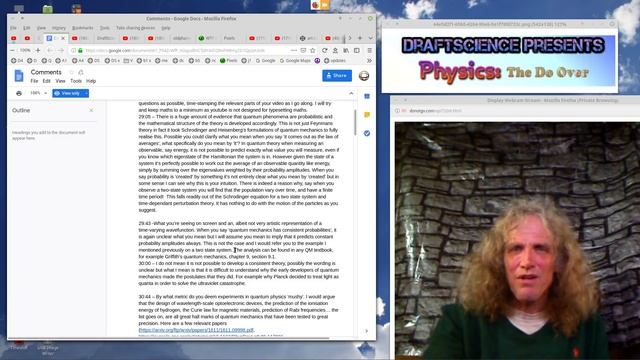Switch to the DraftSci browser tab
The height and width of the screenshot is (360, 640).
tap(106, 38)
